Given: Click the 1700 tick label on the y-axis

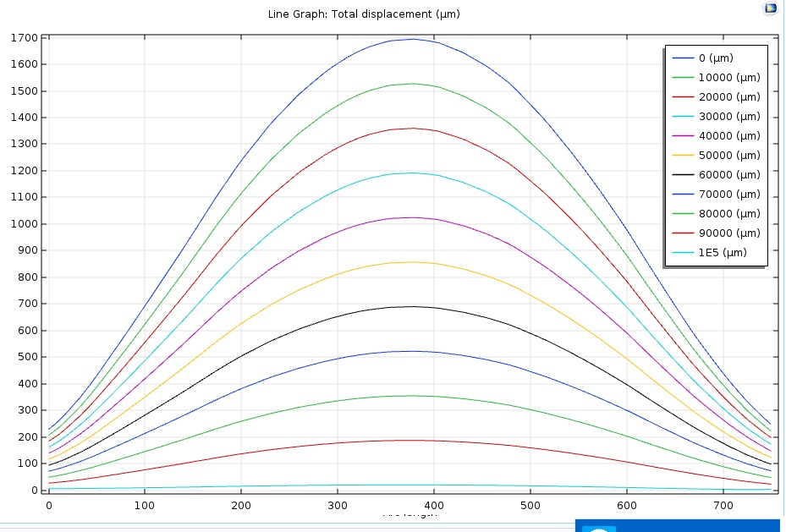Looking at the screenshot, I should tap(25, 38).
